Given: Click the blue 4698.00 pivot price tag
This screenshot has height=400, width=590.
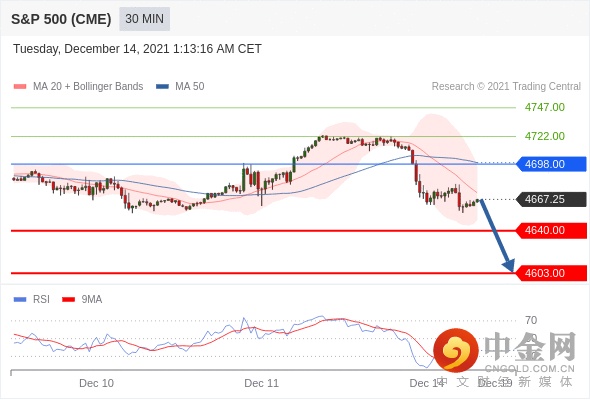Looking at the screenshot, I should (x=551, y=164).
